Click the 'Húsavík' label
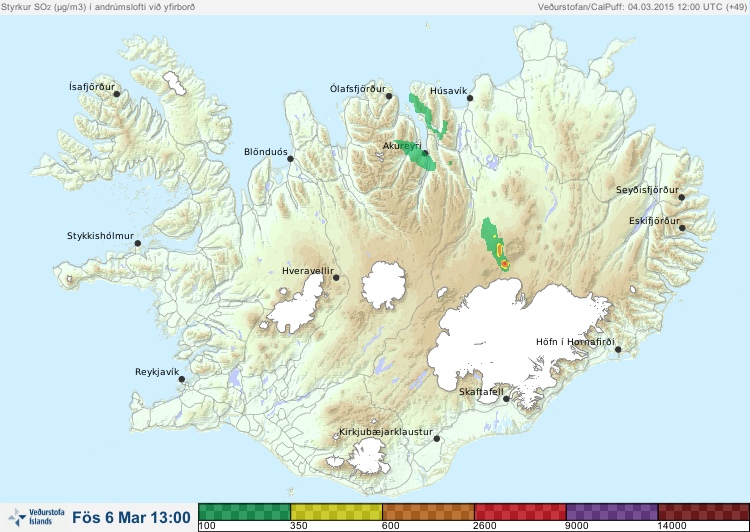The image size is (750, 532). (448, 91)
